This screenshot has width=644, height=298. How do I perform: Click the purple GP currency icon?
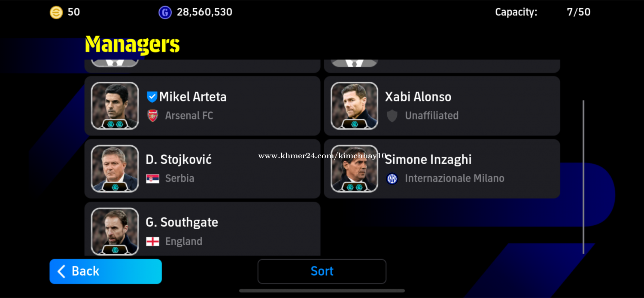point(165,12)
